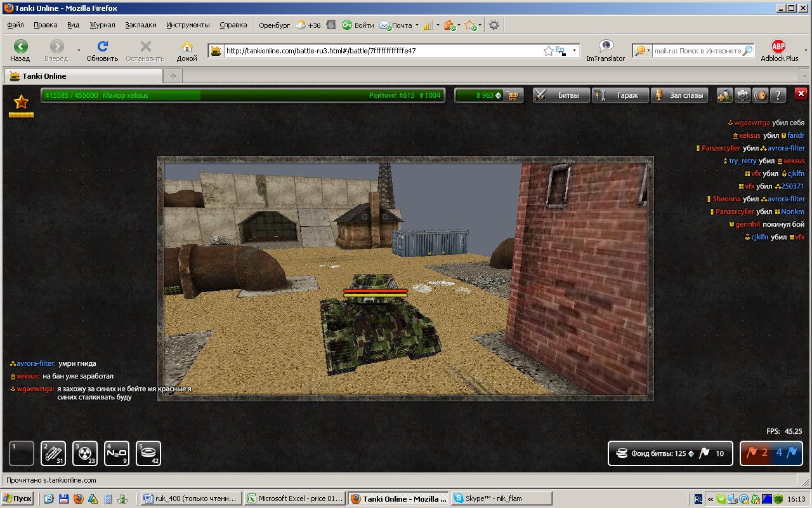
Task: Open game settings gear
Action: click(x=742, y=95)
